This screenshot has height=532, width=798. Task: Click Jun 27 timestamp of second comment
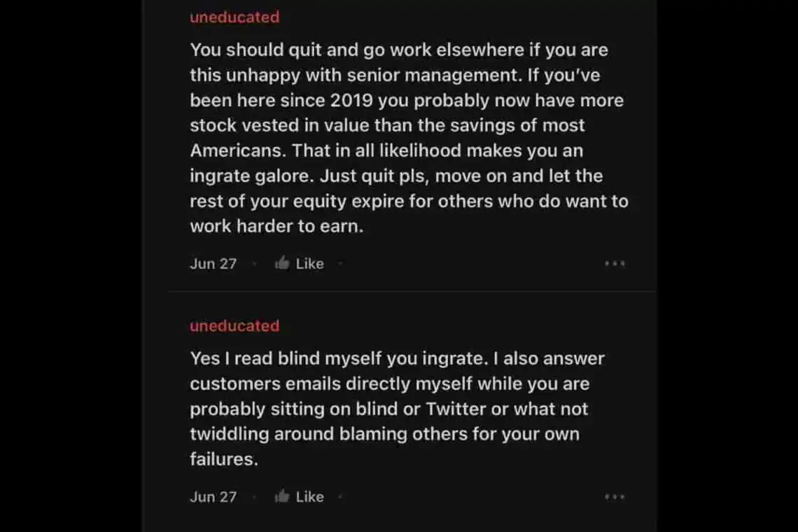pyautogui.click(x=213, y=497)
